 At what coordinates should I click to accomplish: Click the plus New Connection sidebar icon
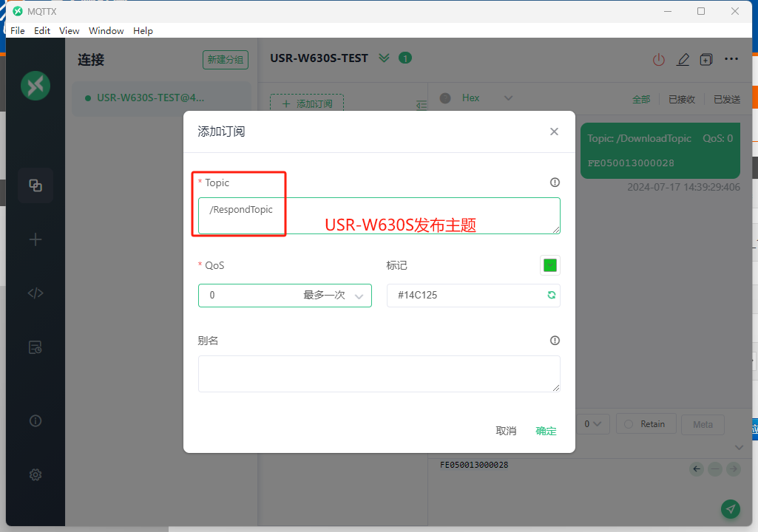[35, 239]
